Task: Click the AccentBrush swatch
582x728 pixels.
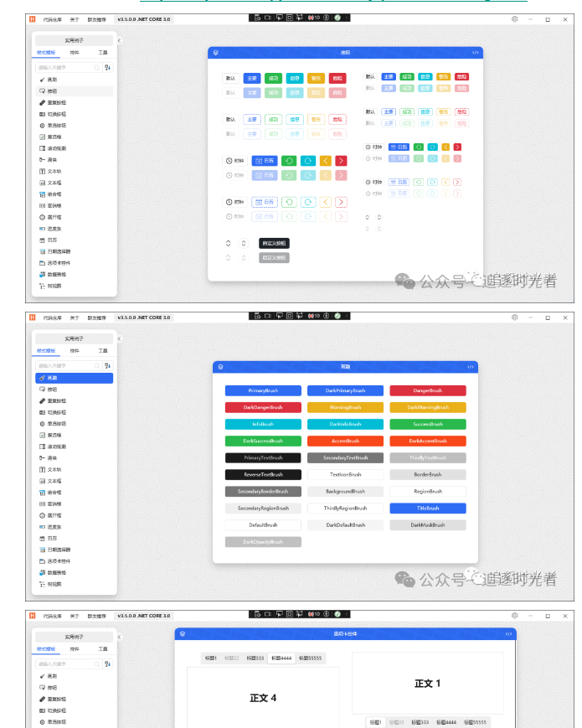Action: tap(345, 441)
